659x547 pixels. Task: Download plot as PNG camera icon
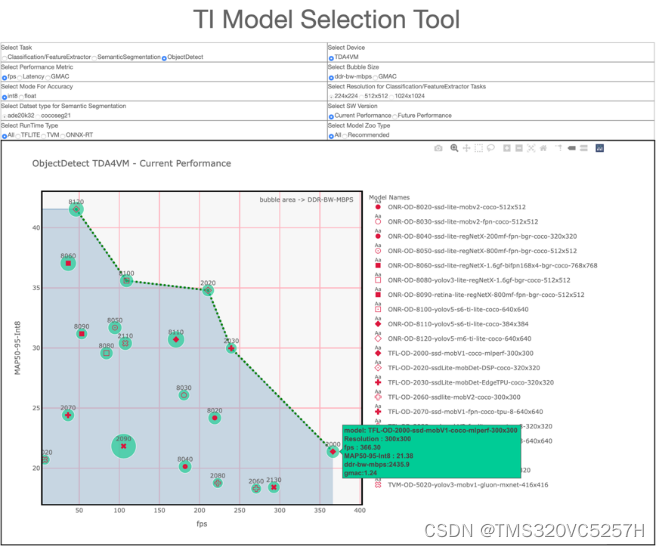pyautogui.click(x=438, y=148)
